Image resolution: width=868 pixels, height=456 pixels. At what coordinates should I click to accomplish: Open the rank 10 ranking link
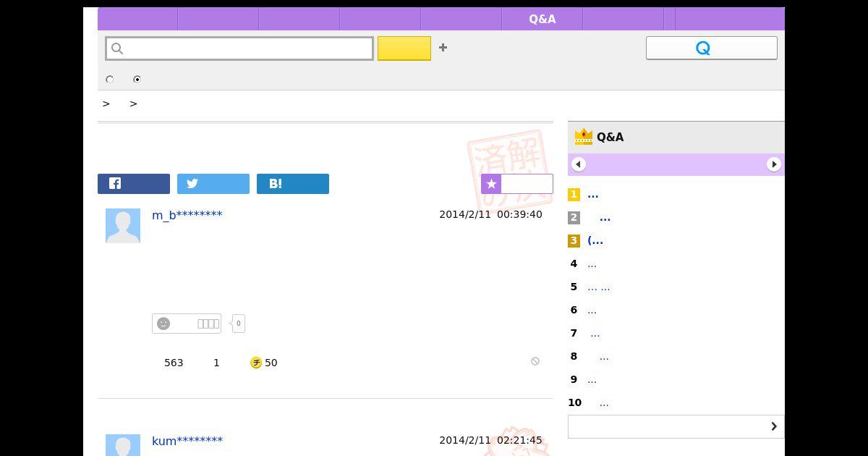coord(603,402)
